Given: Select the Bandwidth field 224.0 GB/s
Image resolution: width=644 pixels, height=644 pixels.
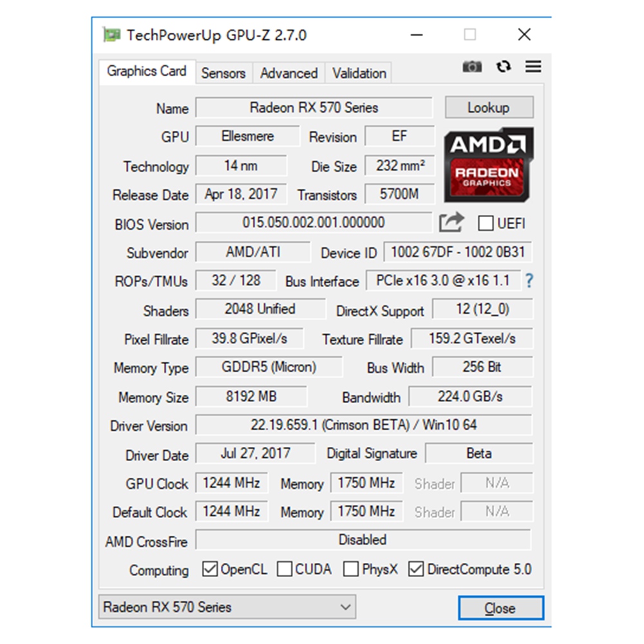Looking at the screenshot, I should tap(471, 396).
